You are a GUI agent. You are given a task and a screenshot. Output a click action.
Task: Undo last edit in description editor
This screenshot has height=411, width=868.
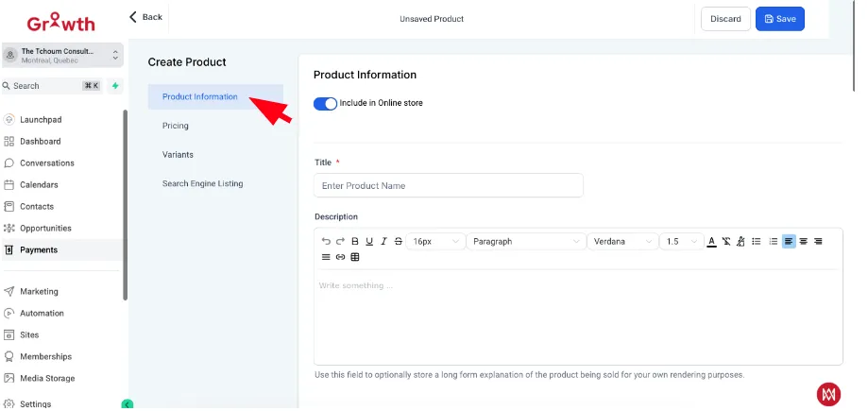pyautogui.click(x=326, y=242)
